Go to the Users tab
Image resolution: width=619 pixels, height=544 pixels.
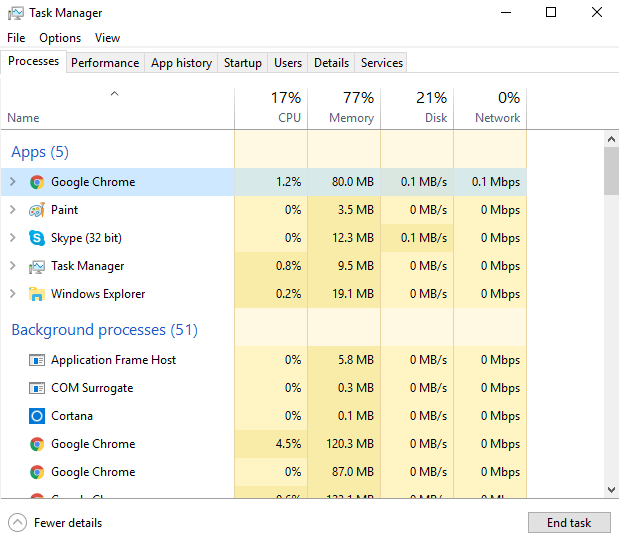click(x=288, y=63)
